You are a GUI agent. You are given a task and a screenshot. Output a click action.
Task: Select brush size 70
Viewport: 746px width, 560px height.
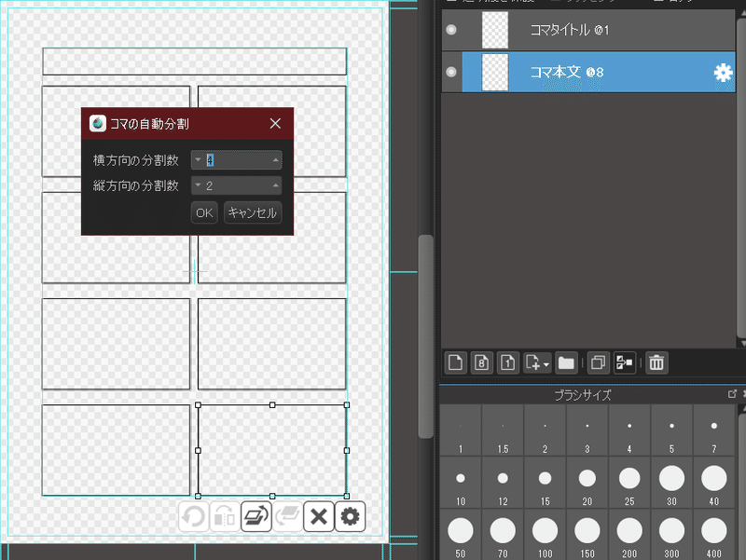point(503,535)
